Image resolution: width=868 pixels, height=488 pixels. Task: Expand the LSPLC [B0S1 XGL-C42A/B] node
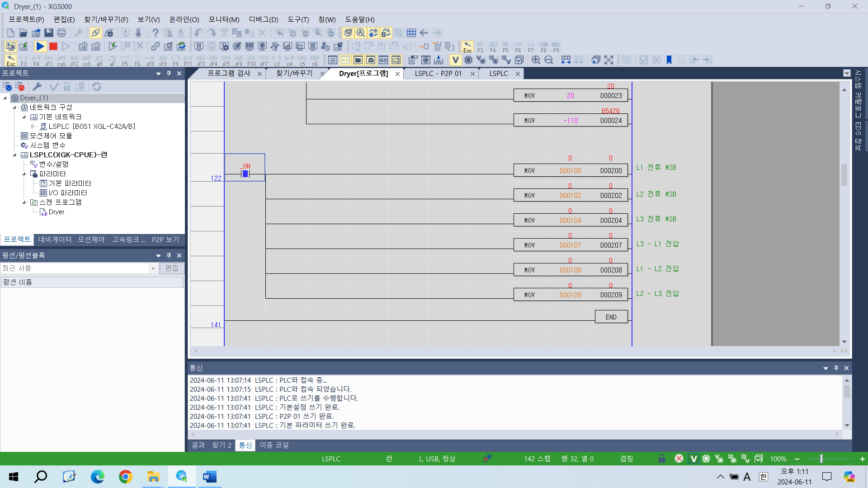(33, 127)
